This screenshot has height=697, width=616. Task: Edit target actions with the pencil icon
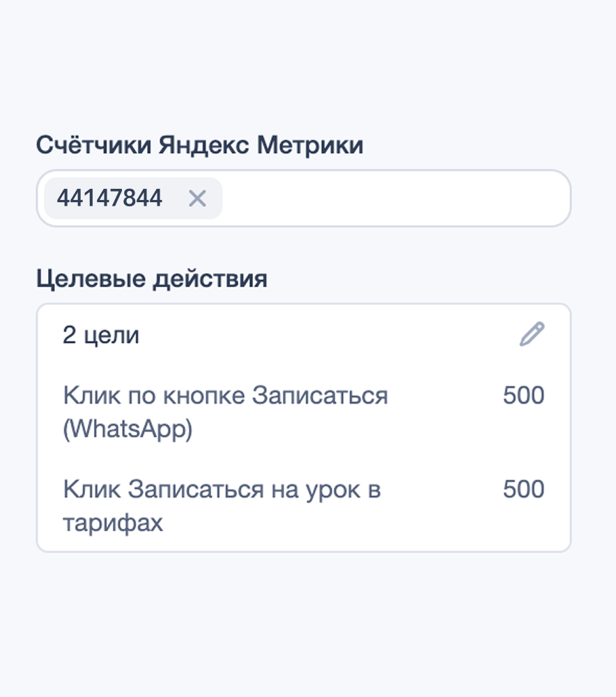tap(532, 335)
